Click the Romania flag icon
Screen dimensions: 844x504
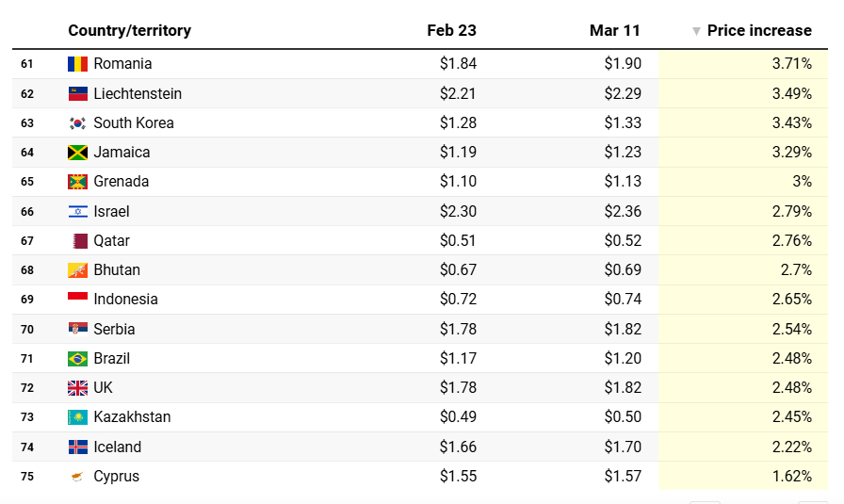77,64
